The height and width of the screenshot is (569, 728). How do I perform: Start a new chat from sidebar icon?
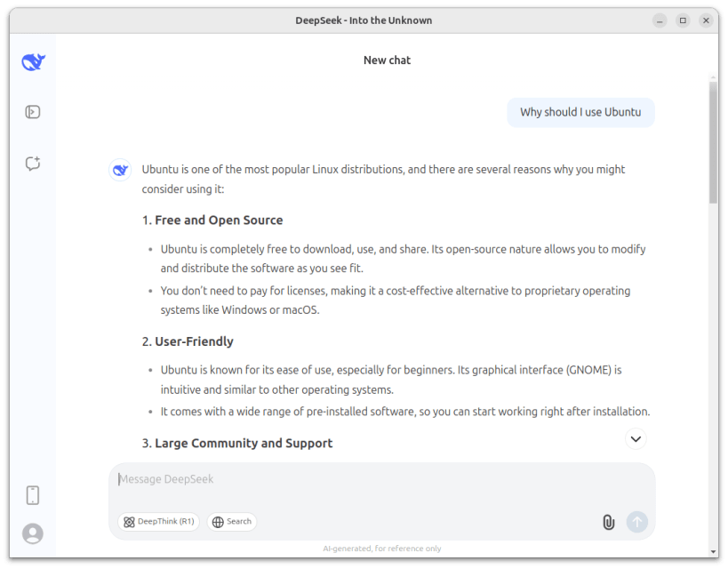point(32,164)
